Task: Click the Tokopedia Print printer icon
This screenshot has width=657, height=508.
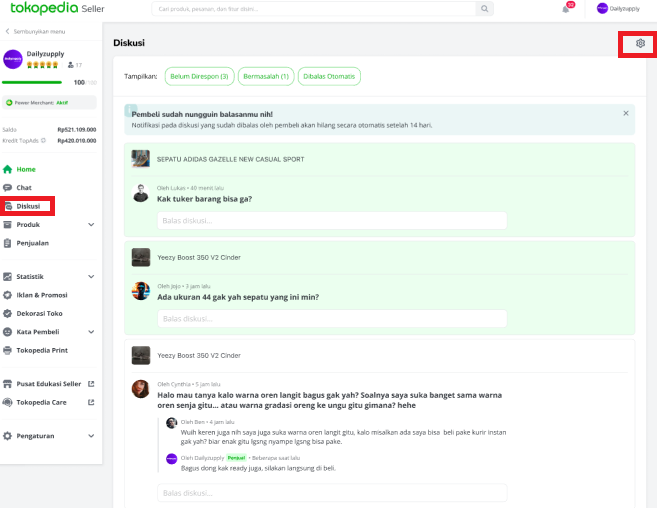Action: (8, 350)
